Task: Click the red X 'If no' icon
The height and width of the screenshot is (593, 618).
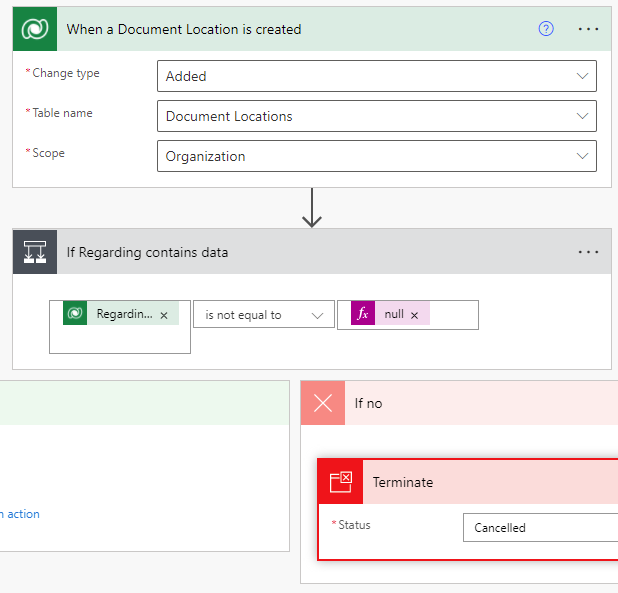Action: (x=323, y=403)
